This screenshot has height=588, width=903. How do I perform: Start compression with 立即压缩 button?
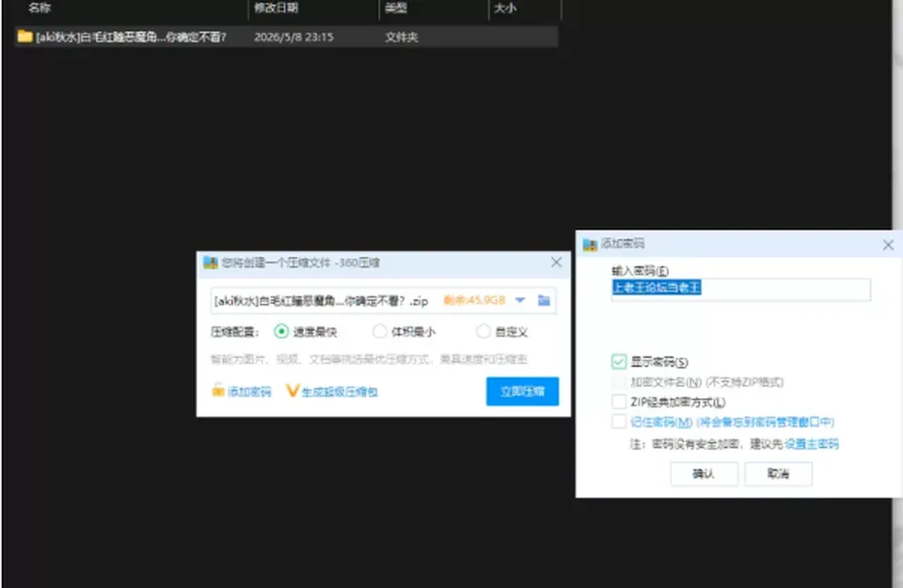[522, 391]
